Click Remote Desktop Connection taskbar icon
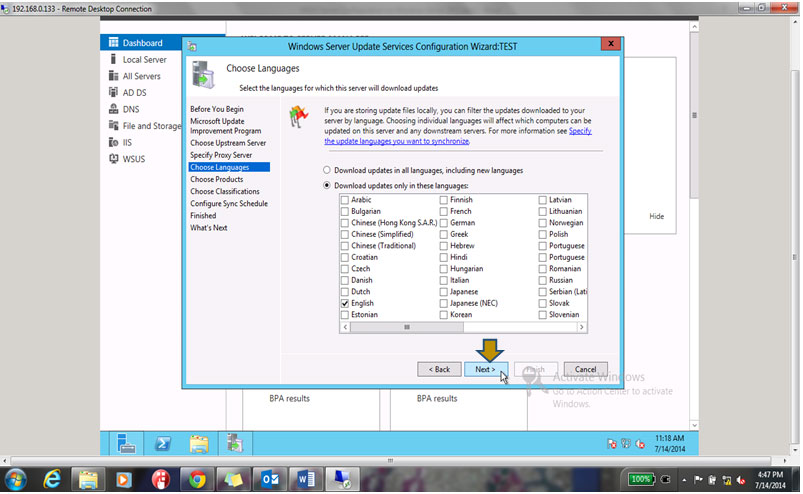 click(342, 480)
